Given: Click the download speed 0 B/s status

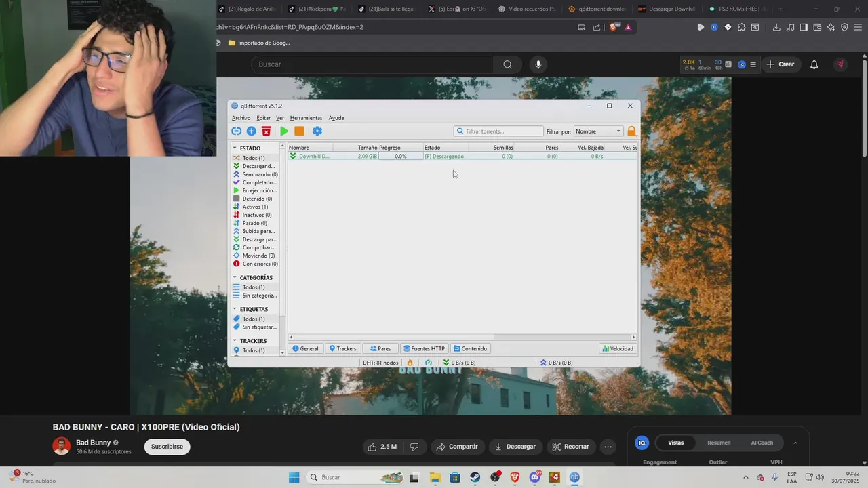Looking at the screenshot, I should pos(459,363).
